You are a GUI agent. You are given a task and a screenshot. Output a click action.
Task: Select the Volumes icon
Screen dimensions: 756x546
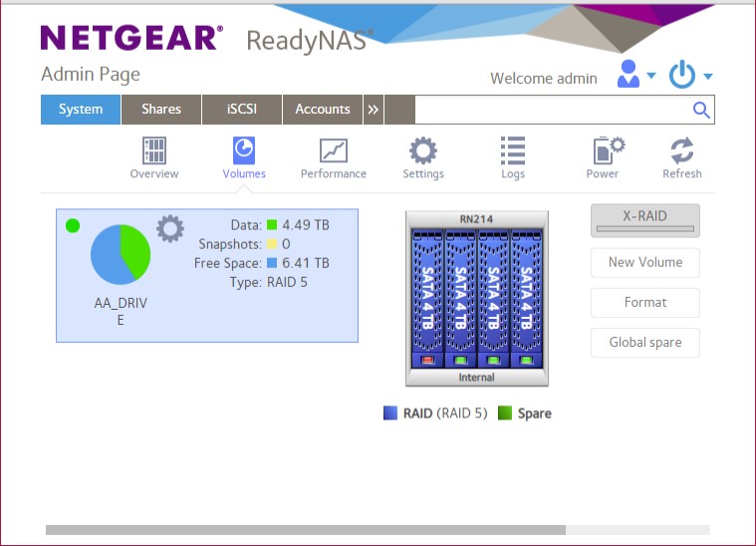(244, 150)
